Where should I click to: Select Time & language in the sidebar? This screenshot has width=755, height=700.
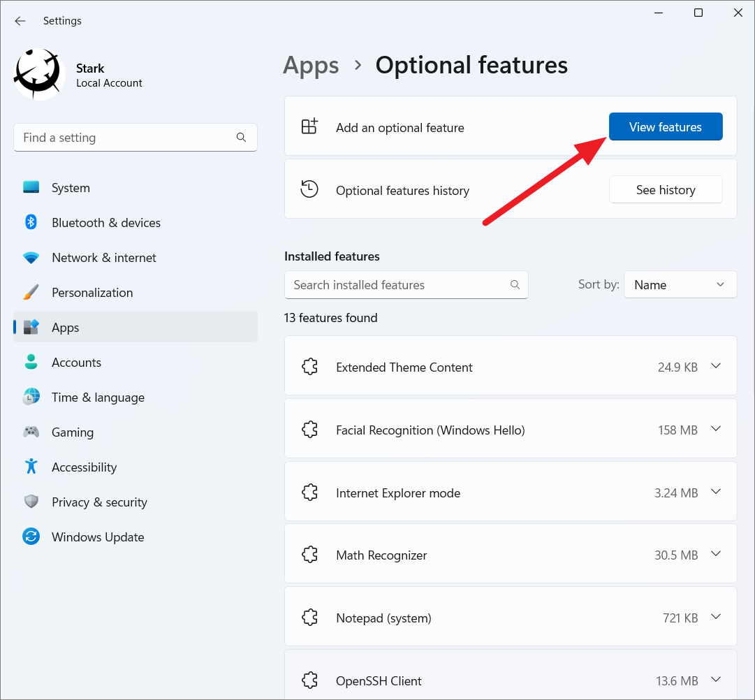pos(31,397)
